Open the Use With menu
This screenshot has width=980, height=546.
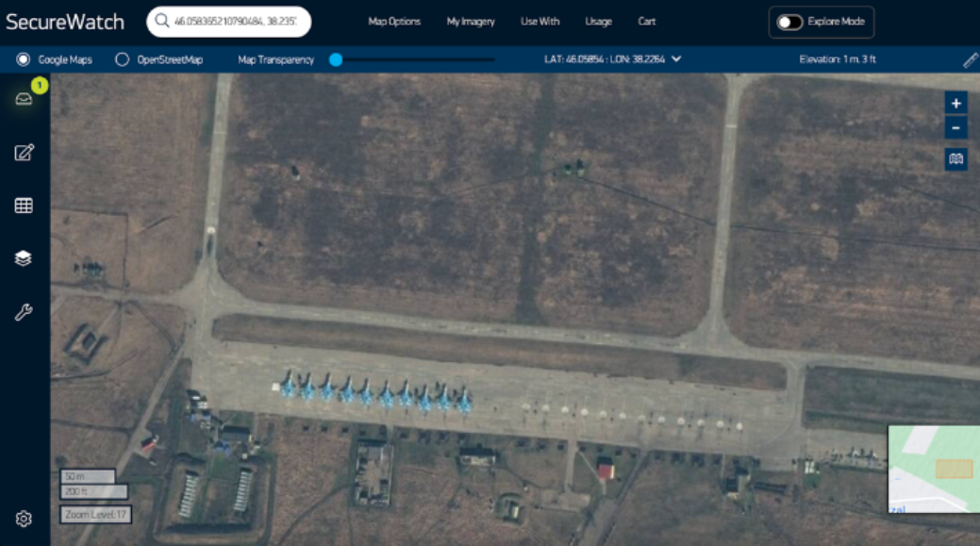[x=540, y=22]
